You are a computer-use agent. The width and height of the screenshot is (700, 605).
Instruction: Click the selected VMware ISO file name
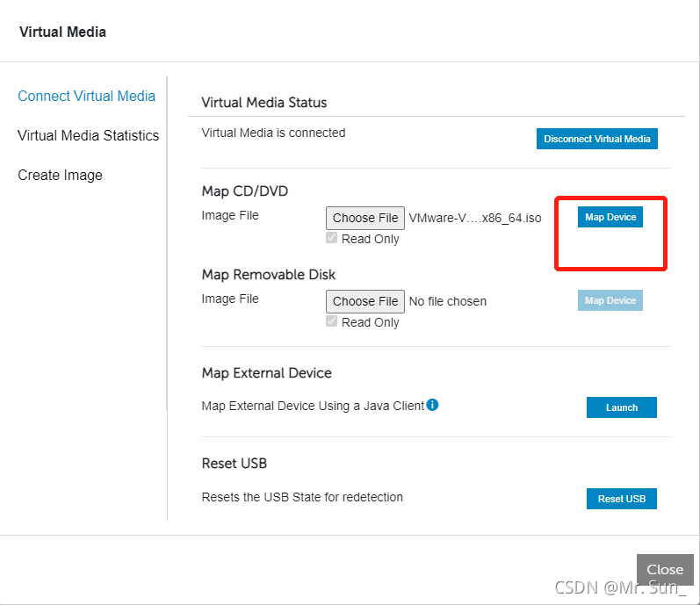tap(475, 218)
